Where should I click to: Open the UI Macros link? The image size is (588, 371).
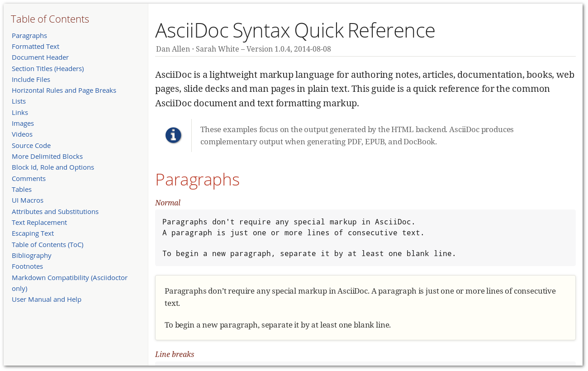(28, 200)
